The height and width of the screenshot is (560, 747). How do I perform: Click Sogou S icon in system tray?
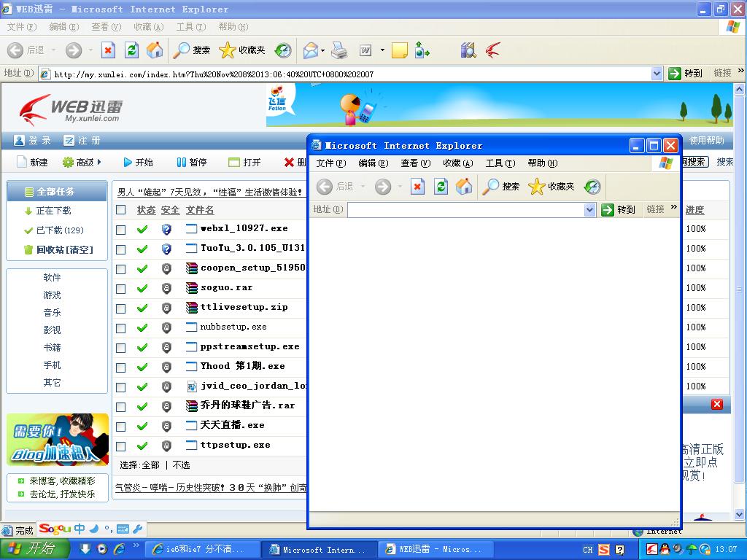coord(604,550)
